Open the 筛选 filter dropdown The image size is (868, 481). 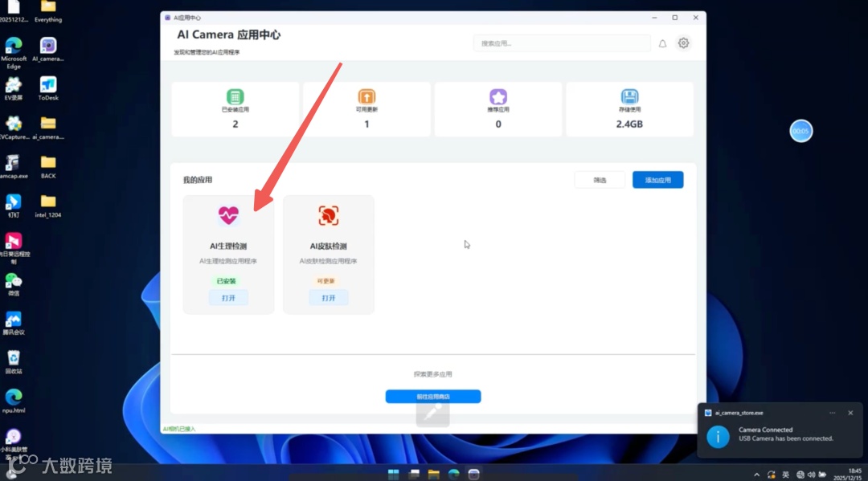tap(600, 180)
